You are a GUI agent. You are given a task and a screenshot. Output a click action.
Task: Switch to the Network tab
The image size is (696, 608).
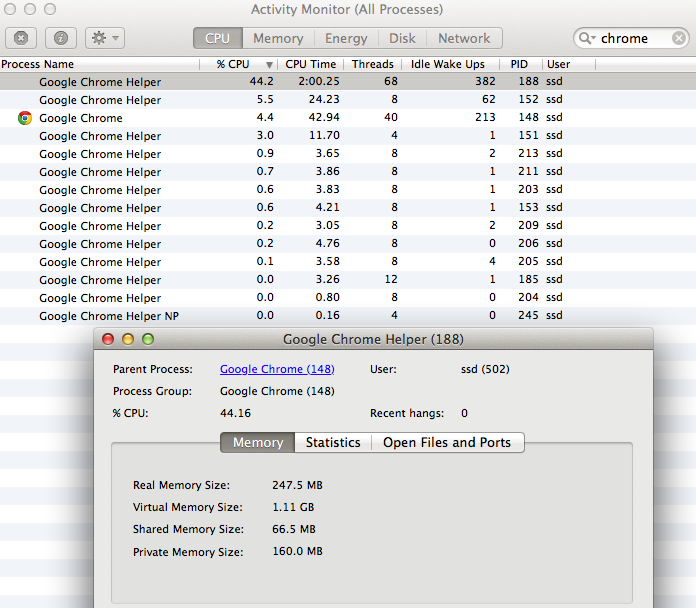point(464,38)
